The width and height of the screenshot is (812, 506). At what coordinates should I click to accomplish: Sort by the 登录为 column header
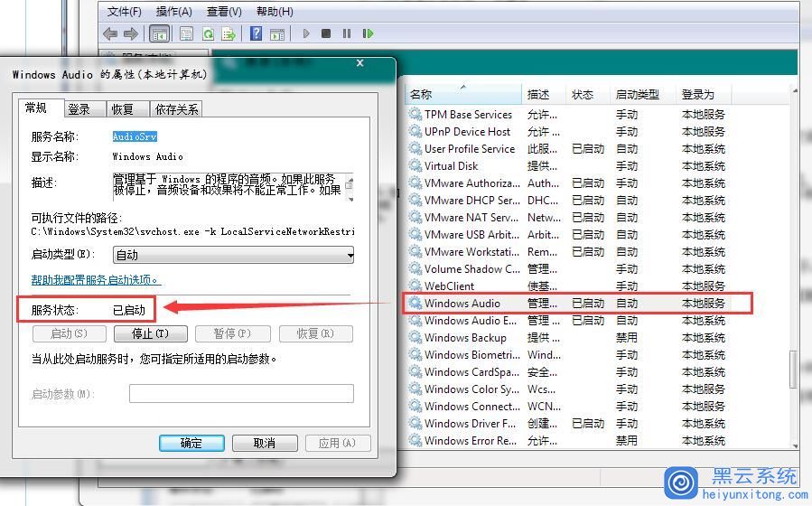704,94
